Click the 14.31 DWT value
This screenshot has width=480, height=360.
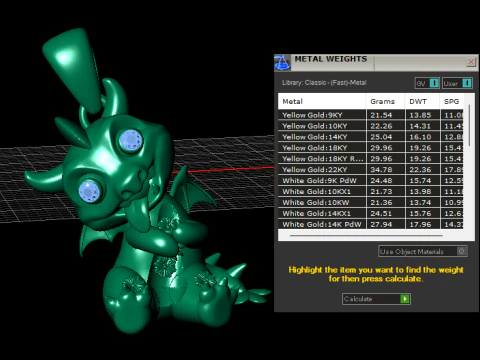pos(420,126)
